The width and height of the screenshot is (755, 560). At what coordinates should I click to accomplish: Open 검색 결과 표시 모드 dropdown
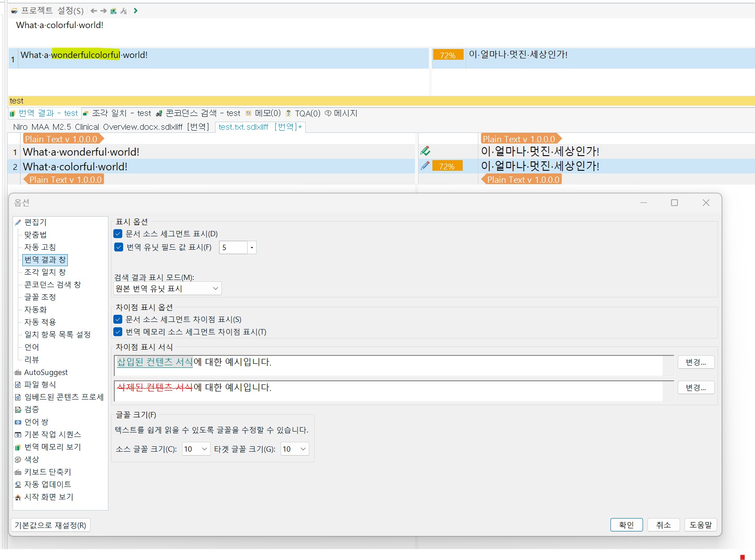167,288
